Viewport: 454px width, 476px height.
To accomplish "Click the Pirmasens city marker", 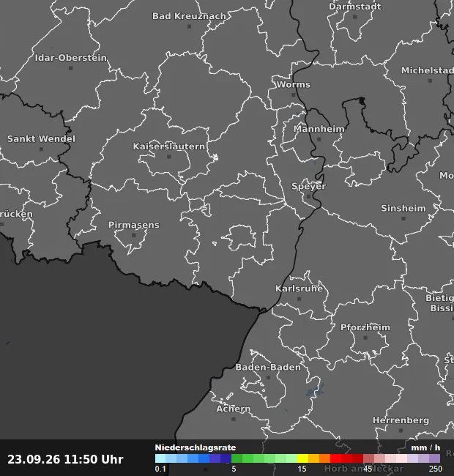I will tap(134, 235).
